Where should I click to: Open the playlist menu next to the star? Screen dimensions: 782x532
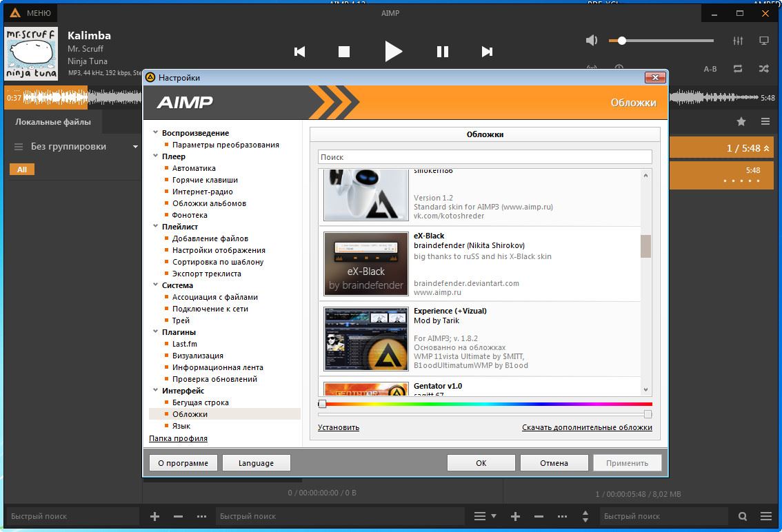(765, 121)
